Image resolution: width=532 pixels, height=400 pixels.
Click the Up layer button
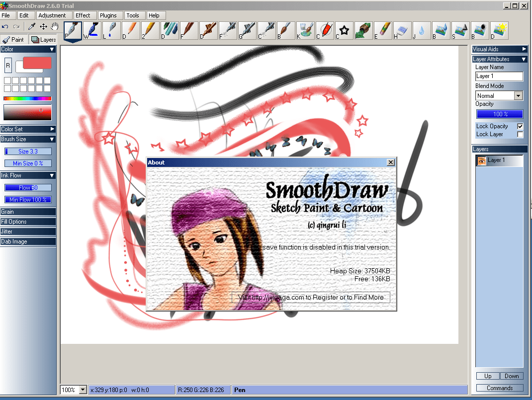pyautogui.click(x=488, y=376)
